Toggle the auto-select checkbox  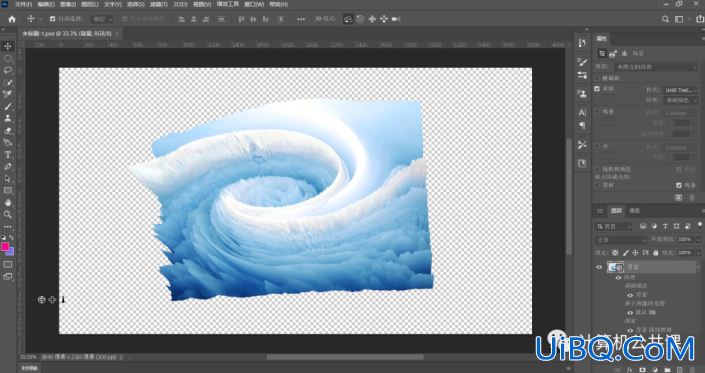click(x=53, y=19)
